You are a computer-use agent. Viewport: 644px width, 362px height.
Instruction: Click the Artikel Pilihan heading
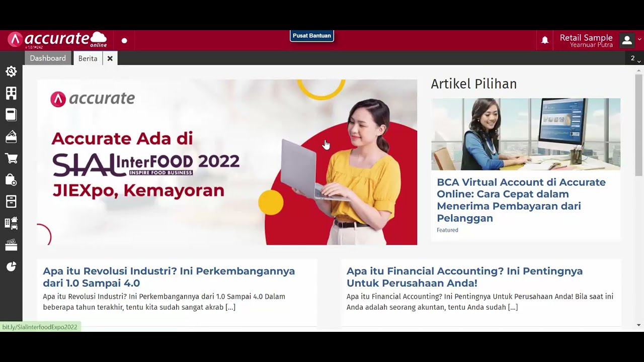474,84
